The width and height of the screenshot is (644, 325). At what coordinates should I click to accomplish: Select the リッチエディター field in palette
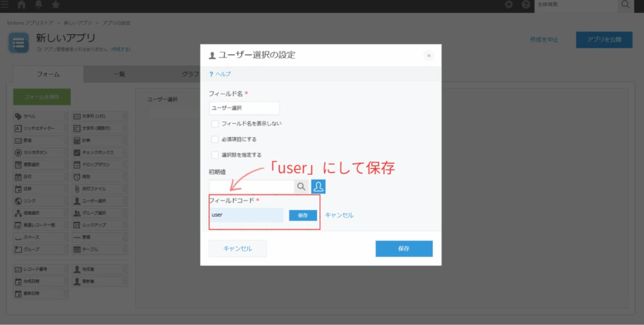(41, 128)
